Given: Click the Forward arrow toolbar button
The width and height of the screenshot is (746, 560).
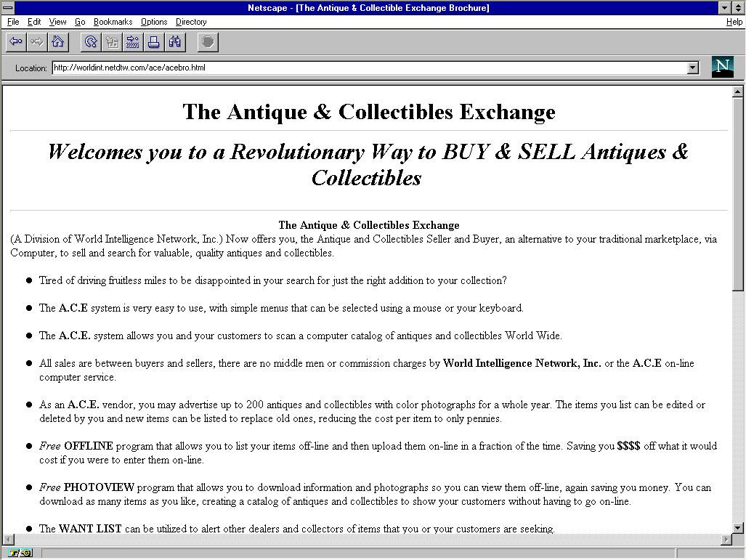Looking at the screenshot, I should tap(36, 42).
